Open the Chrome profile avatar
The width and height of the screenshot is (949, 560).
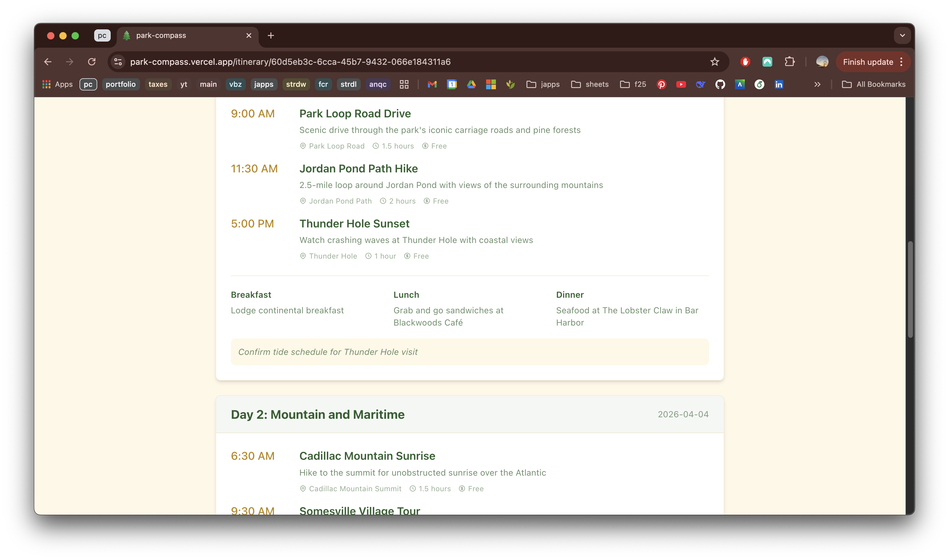822,62
